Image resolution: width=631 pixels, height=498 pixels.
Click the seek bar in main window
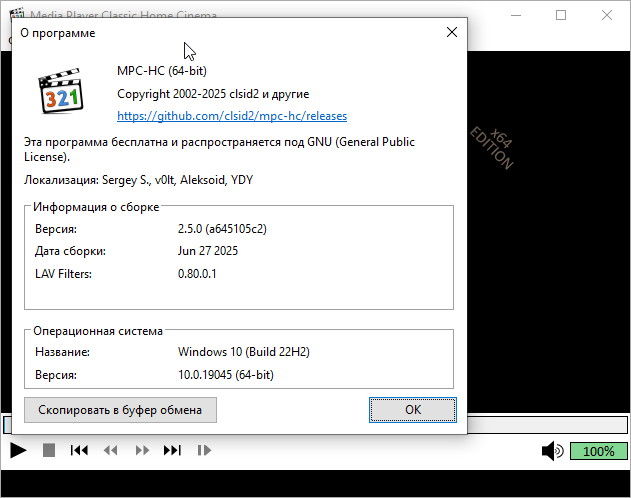click(x=547, y=425)
